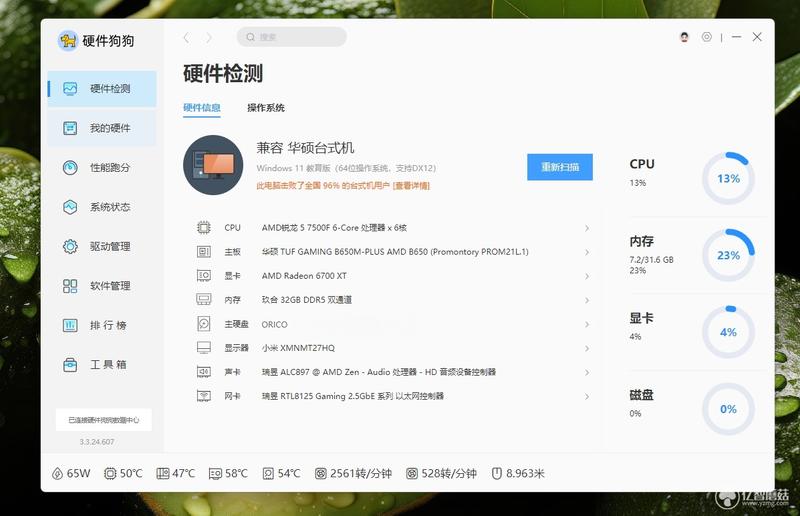
Task: Click the hard disk icon beside 主硬盘
Action: click(204, 324)
